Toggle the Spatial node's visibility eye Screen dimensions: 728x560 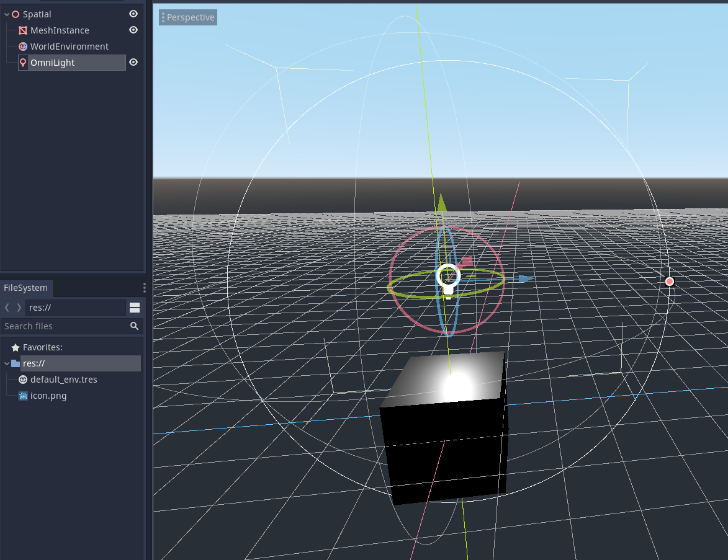click(133, 14)
